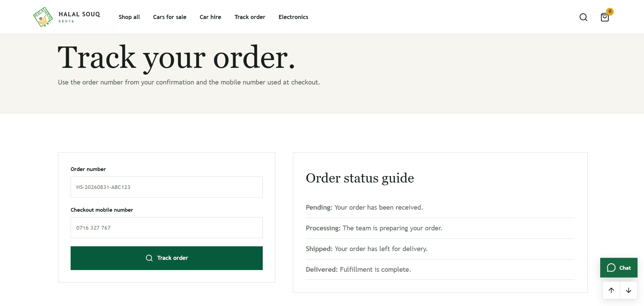Click the Checkout mobile number label
Image resolution: width=644 pixels, height=306 pixels.
point(102,210)
